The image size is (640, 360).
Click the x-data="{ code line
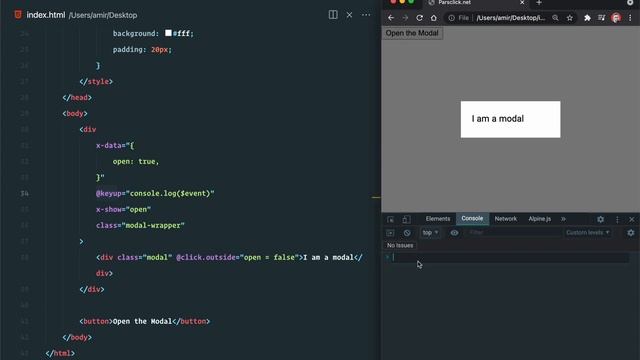coord(115,145)
